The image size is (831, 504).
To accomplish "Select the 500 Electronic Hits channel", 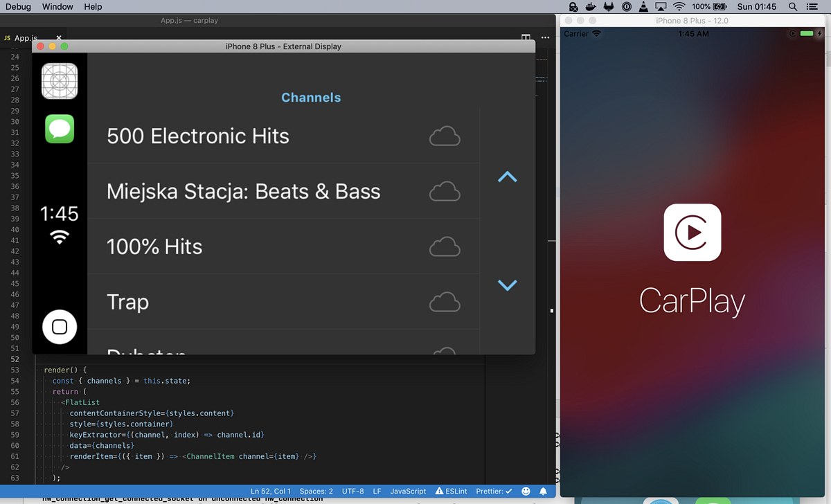I will click(x=197, y=136).
